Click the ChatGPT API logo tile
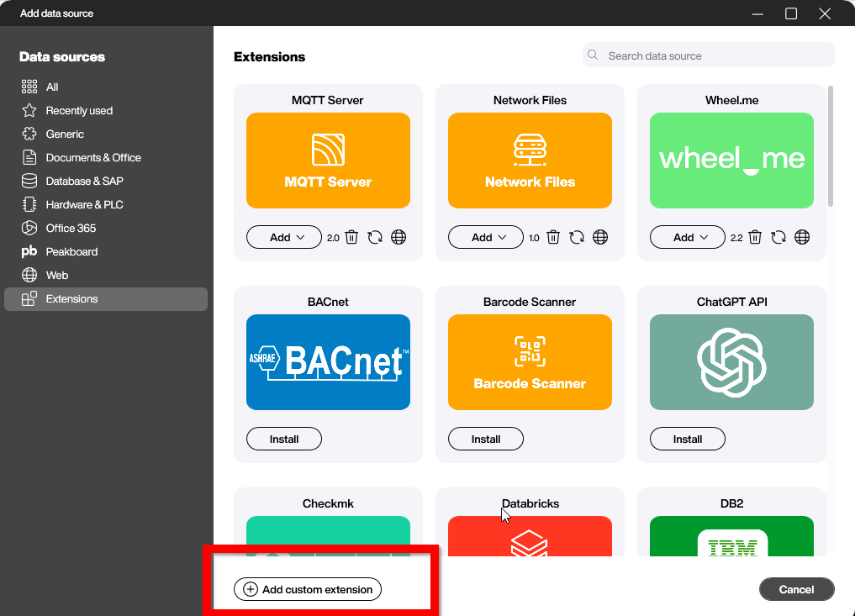Viewport: 855px width, 616px height. 731,362
